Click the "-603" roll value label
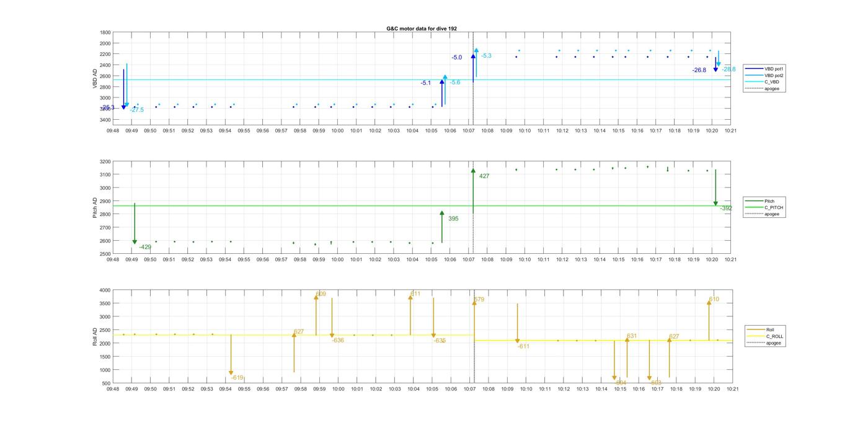Image resolution: width=868 pixels, height=430 pixels. click(656, 383)
